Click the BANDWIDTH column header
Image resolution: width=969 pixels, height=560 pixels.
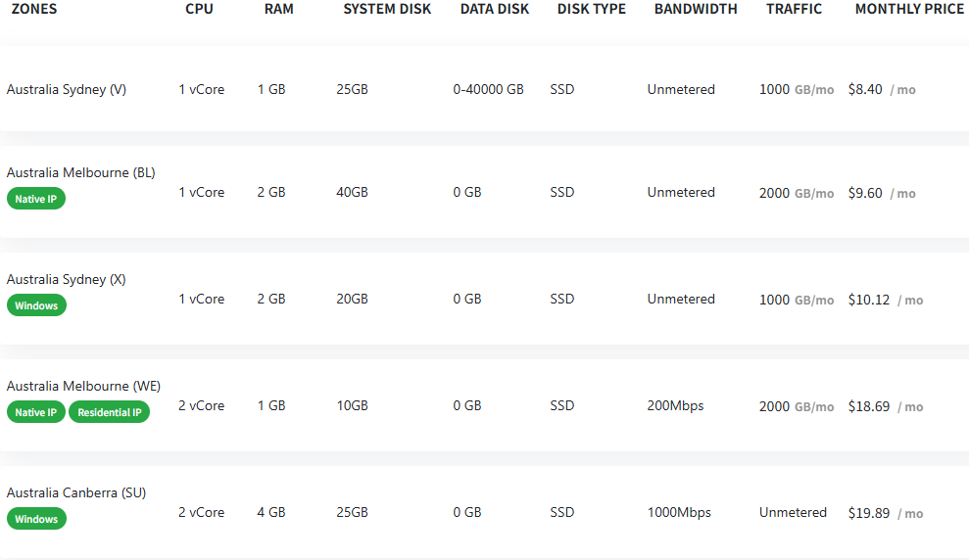696,9
